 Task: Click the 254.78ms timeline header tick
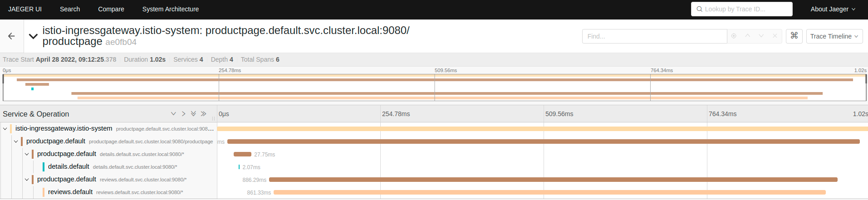[396, 114]
